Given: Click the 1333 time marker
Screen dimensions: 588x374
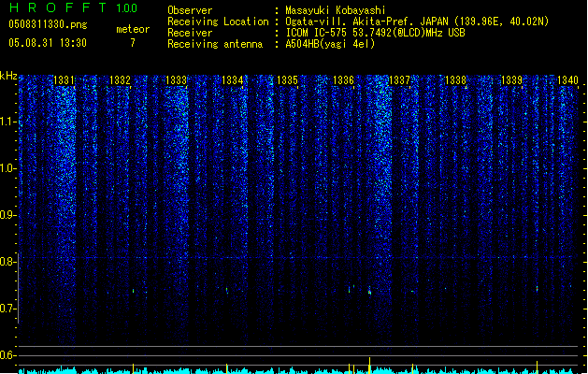Looking at the screenshot, I should pos(176,80).
